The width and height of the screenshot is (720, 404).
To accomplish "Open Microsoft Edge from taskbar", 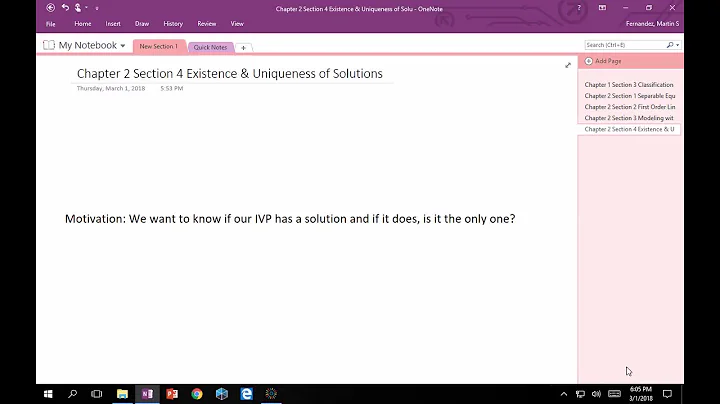I will (x=247, y=394).
